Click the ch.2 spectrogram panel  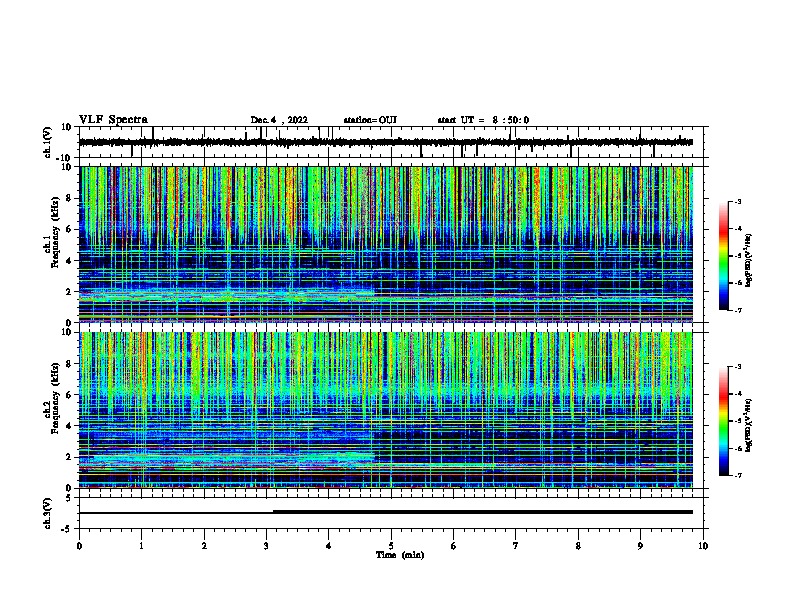[x=385, y=410]
